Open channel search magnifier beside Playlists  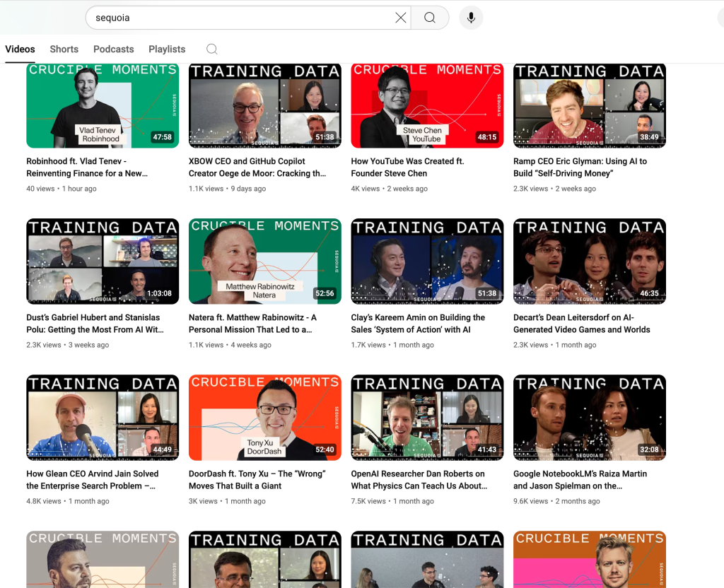coord(211,49)
